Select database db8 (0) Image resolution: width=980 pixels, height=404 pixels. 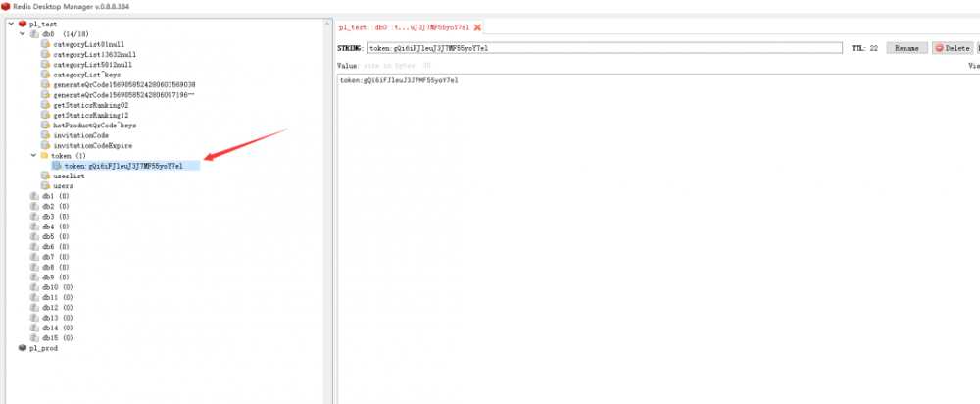click(55, 267)
